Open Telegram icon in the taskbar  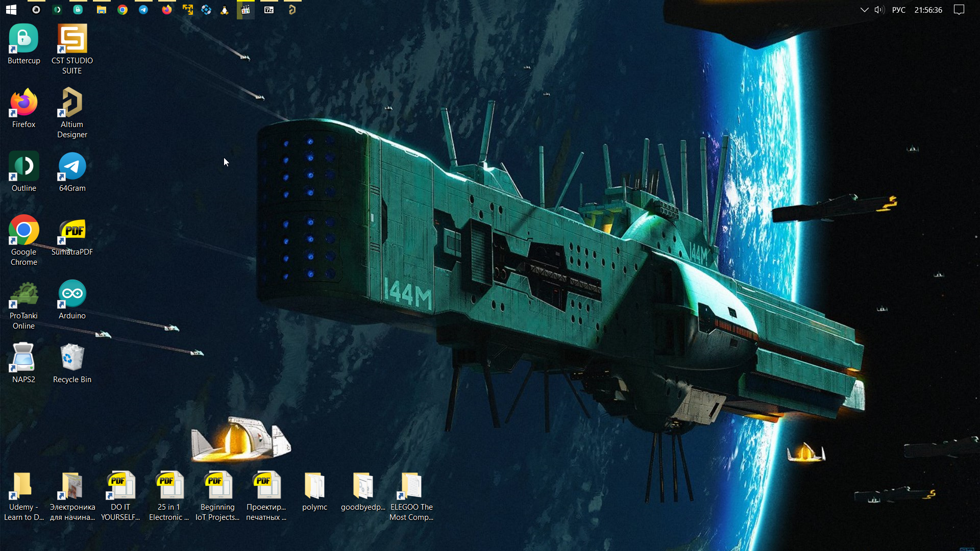[x=143, y=10]
